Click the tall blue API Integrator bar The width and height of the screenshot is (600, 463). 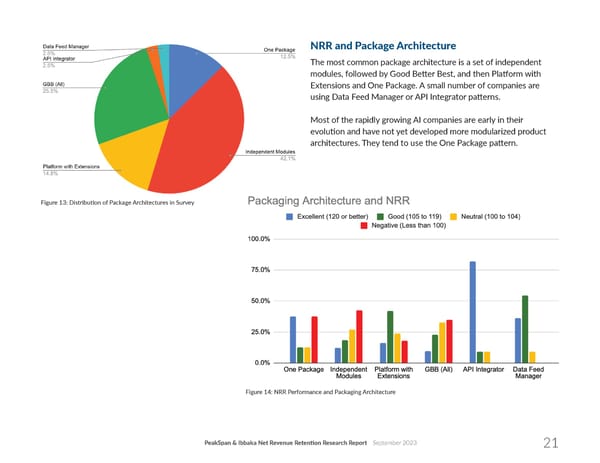(x=472, y=311)
